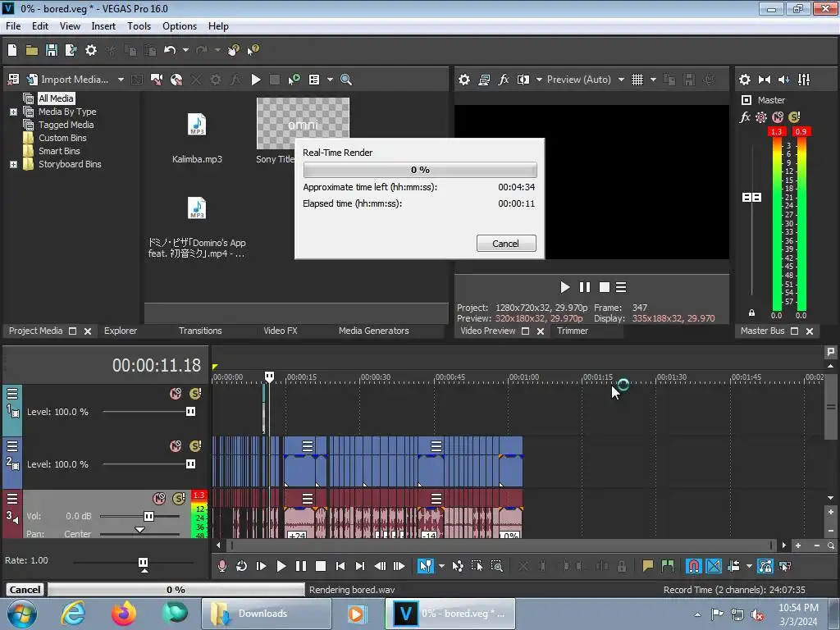The height and width of the screenshot is (630, 840).
Task: Click the Video Output FX icon
Action: [504, 80]
